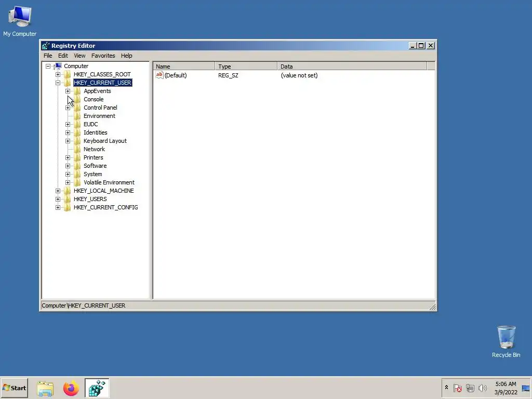Open the Start menu
This screenshot has width=532, height=399.
[x=14, y=388]
